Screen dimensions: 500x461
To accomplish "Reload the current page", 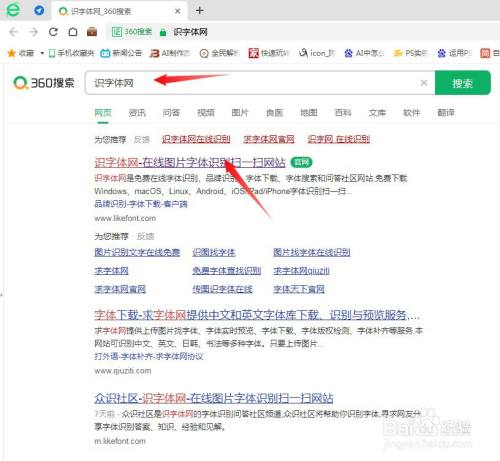I will click(53, 32).
